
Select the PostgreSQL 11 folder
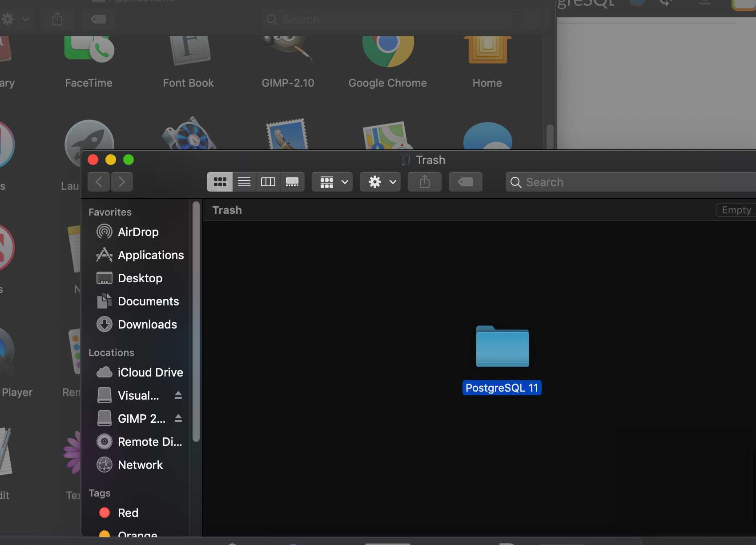pyautogui.click(x=502, y=347)
